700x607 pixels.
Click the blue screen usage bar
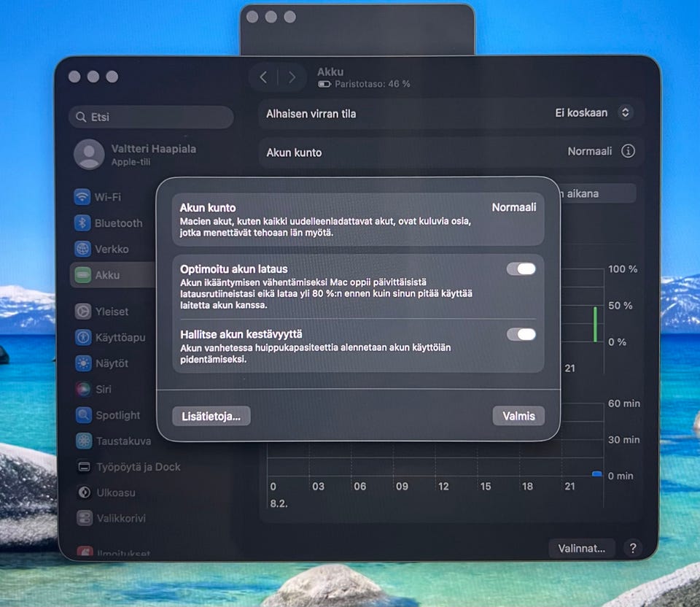(x=597, y=474)
